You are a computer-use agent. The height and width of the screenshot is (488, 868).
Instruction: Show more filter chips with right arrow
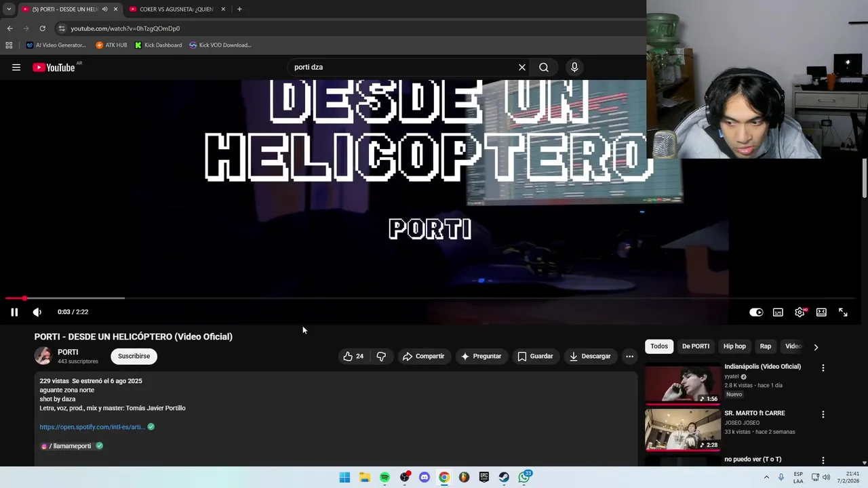(x=816, y=347)
